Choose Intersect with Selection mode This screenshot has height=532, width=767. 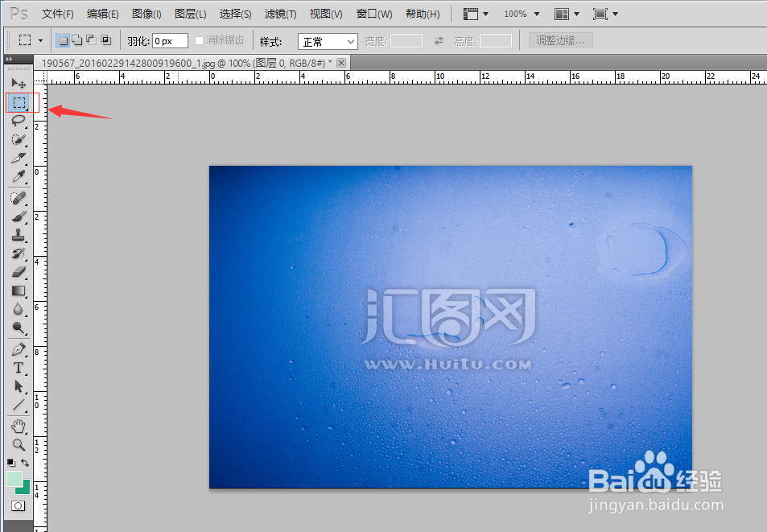click(105, 40)
